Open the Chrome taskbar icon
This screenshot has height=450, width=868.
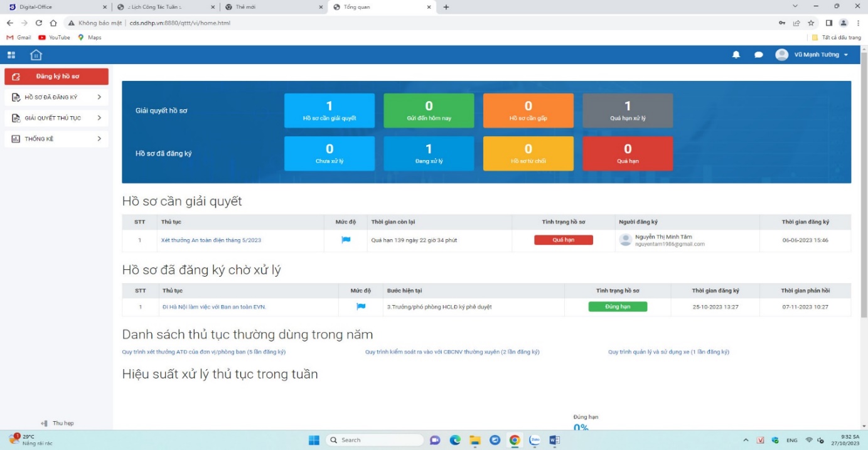click(x=515, y=440)
